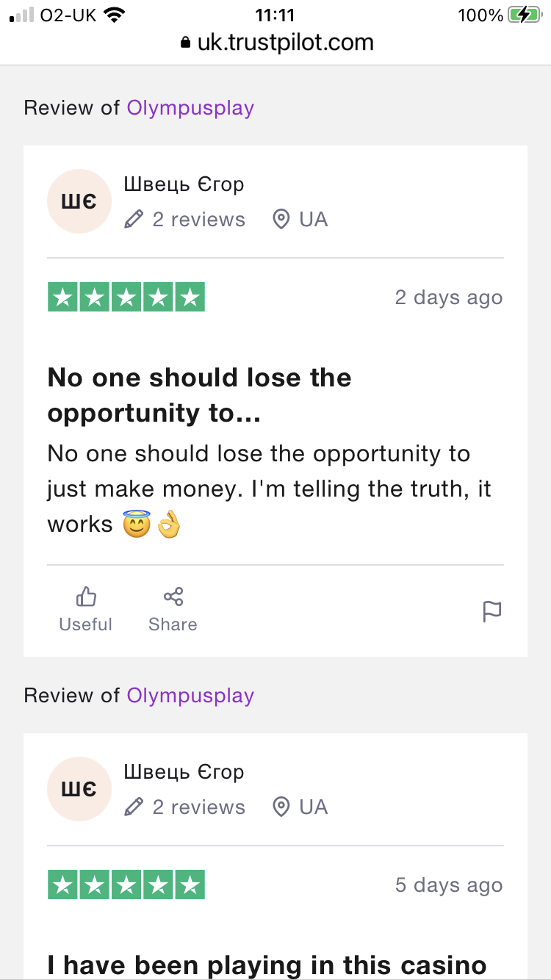
Task: Click the reviewer name in first review
Action: point(184,184)
